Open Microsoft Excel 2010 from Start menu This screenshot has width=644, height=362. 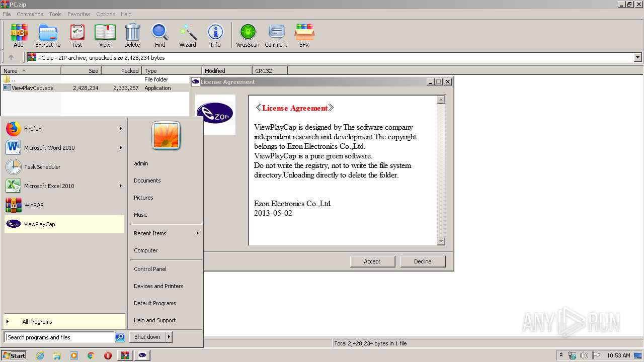64,186
